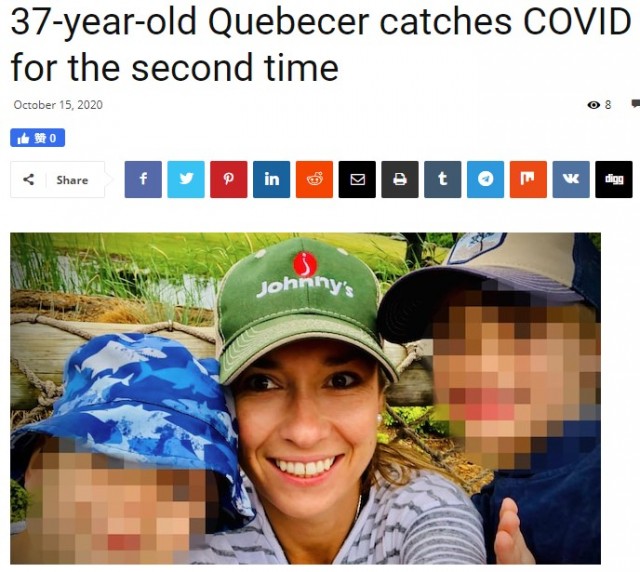Click the share arrows icon
This screenshot has height=572, width=640.
(x=29, y=179)
